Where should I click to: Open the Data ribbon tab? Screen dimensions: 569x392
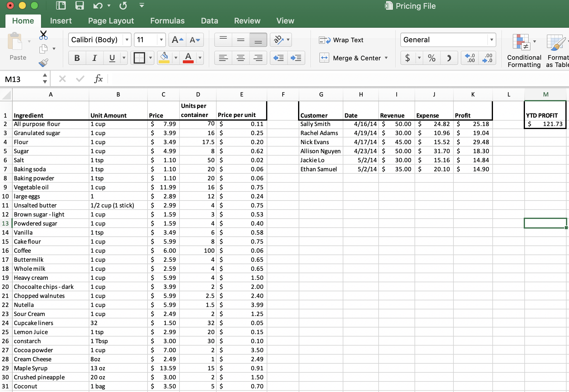pos(209,21)
